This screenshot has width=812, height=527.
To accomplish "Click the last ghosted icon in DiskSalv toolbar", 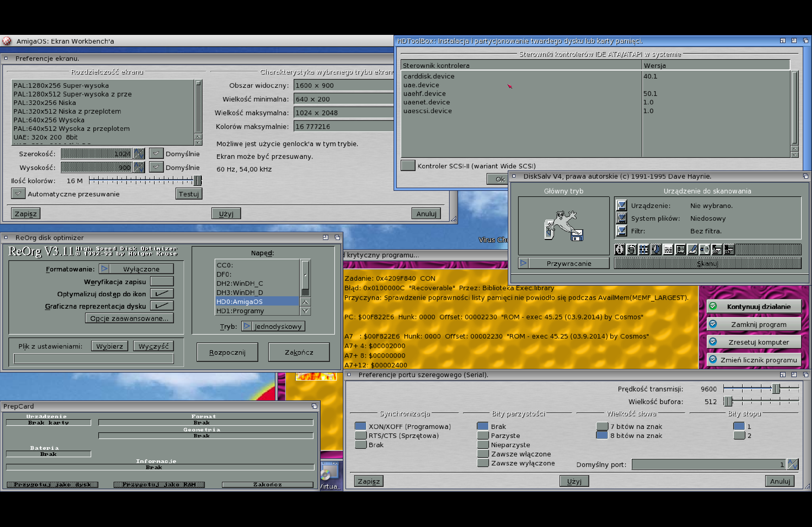I will 729,250.
